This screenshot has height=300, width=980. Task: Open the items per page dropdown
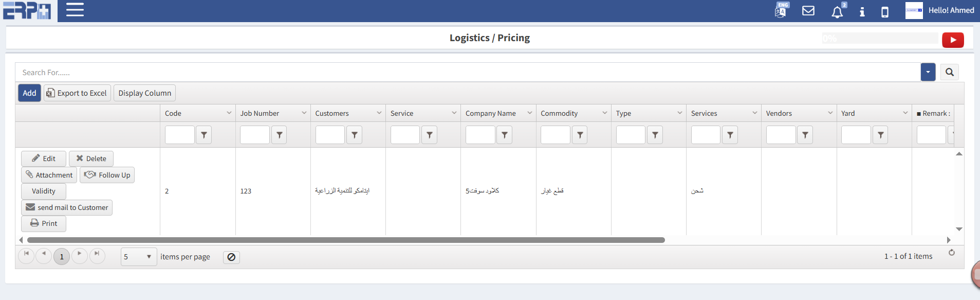139,257
